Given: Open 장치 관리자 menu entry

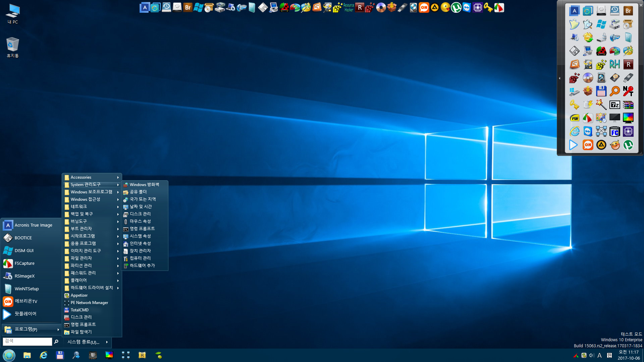Looking at the screenshot, I should (x=145, y=251).
